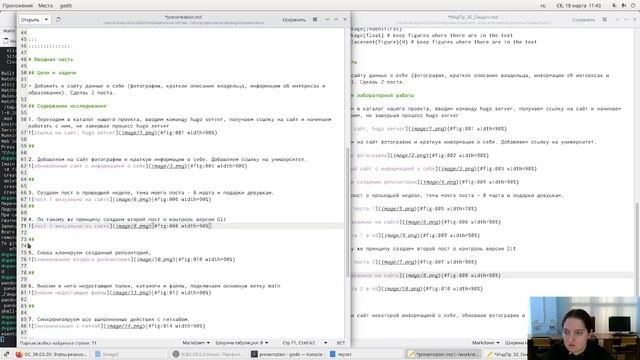Screen dimensions: 640x360
Task: Click the presentation.md window title
Action: (183, 17)
